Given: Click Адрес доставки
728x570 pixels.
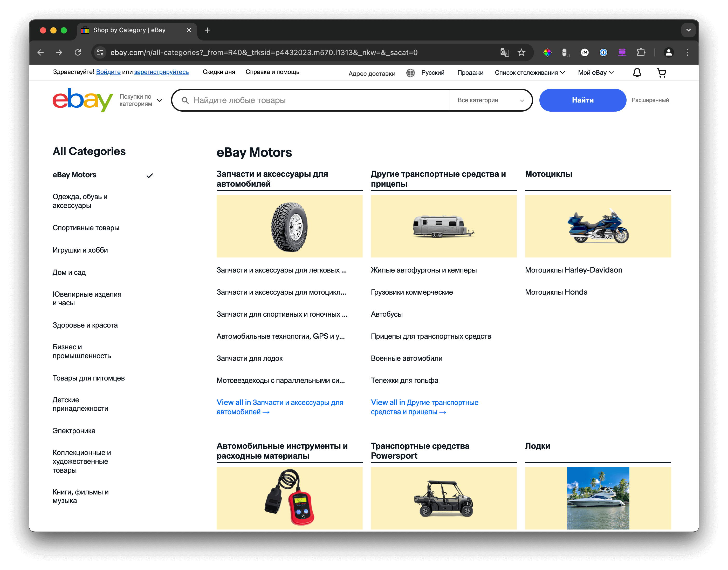Looking at the screenshot, I should click(372, 73).
